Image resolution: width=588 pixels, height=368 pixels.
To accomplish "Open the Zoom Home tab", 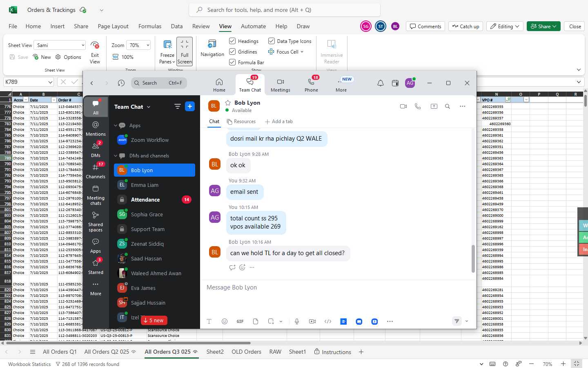I will tap(219, 85).
